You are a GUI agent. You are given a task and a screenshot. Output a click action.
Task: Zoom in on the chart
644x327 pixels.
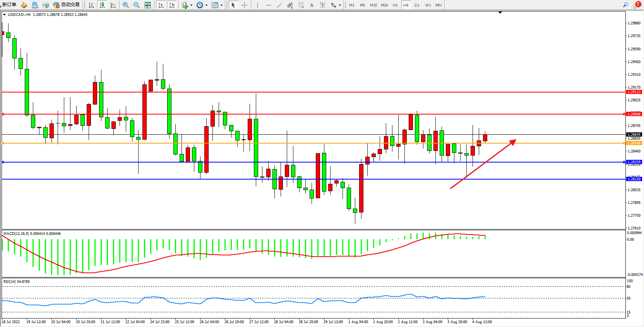[x=126, y=5]
